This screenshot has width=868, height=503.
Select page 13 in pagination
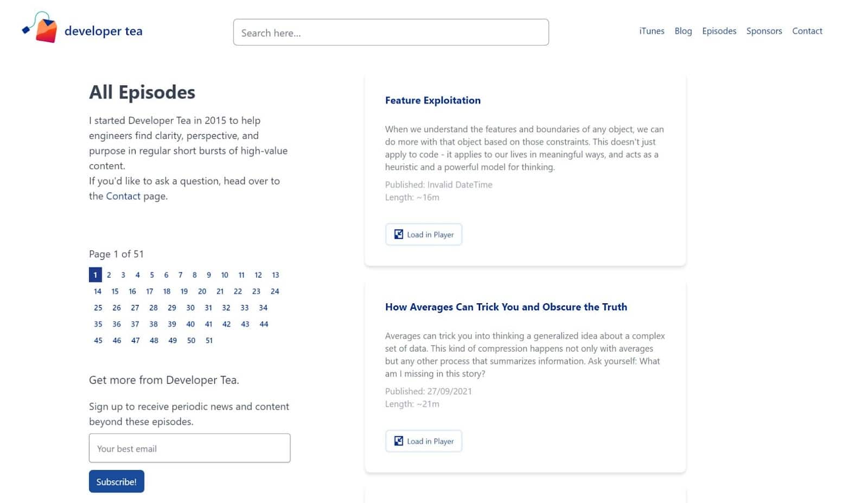[x=276, y=275]
